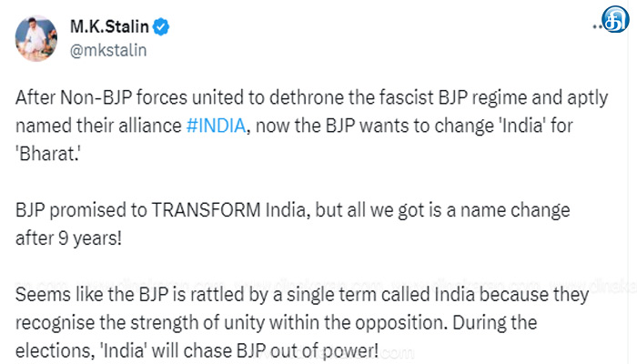Click the M.K.Stalin display name
637x364 pixels.
point(108,27)
